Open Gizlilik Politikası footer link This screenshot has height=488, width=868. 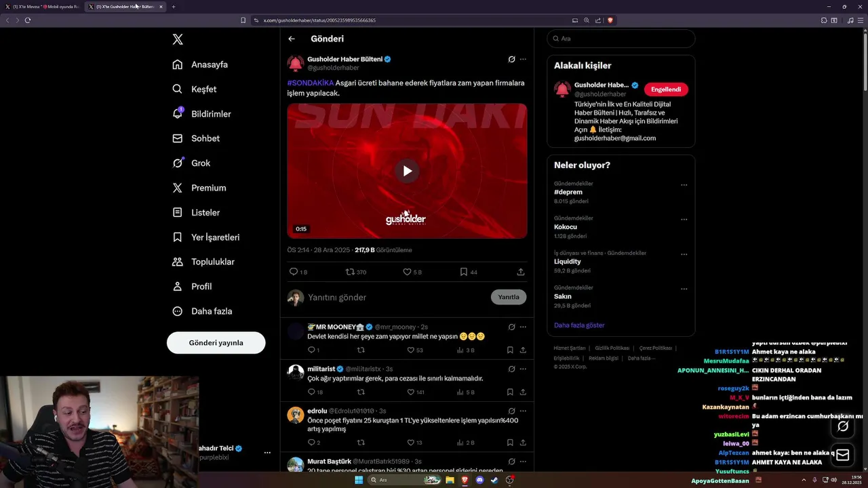[x=612, y=348]
